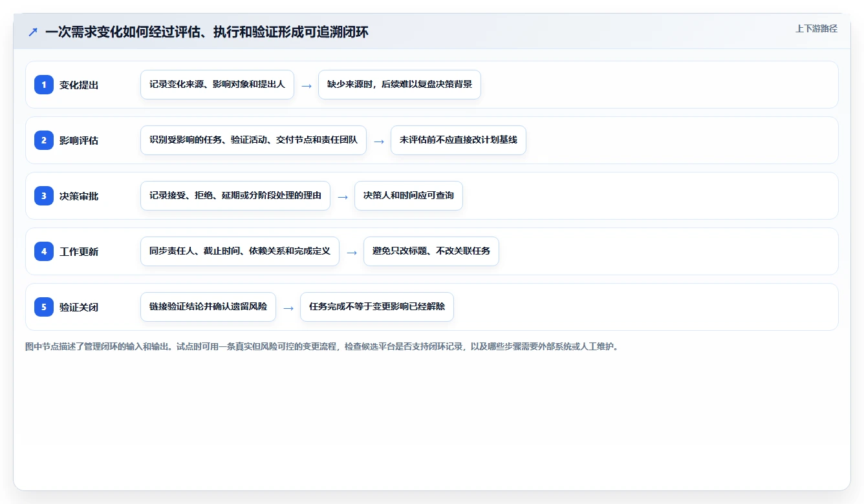Select step number 2 badge

tap(44, 140)
